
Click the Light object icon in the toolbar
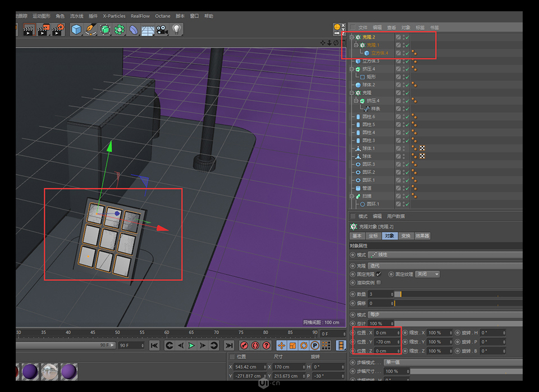tap(176, 30)
